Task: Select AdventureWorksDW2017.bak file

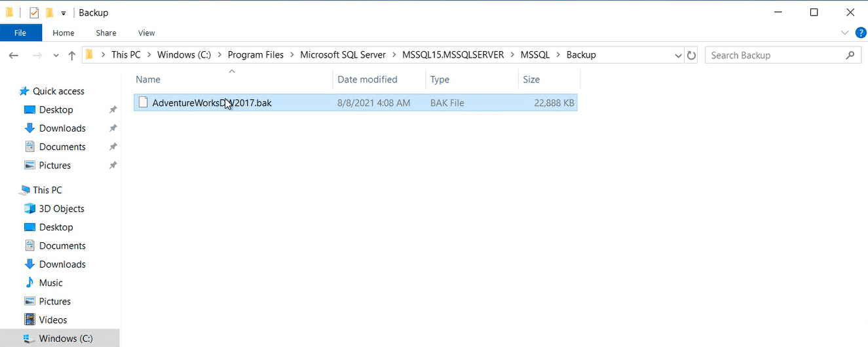Action: [x=211, y=103]
